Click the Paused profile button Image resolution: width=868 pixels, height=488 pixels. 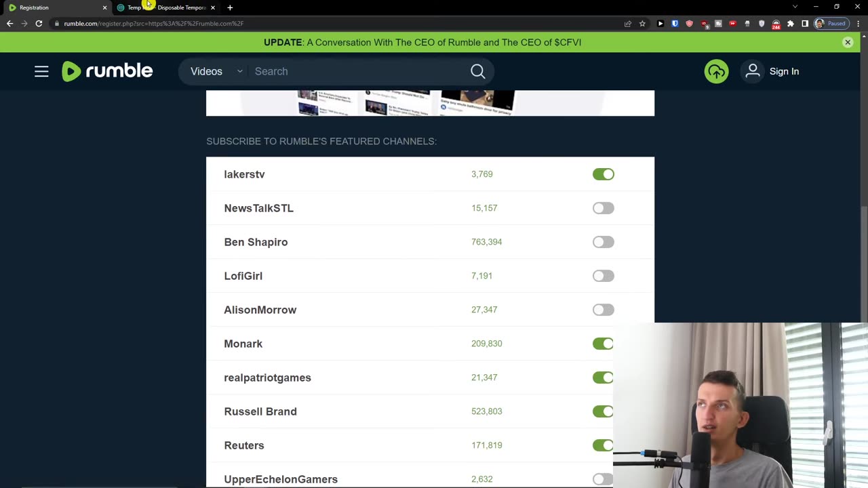pyautogui.click(x=832, y=24)
